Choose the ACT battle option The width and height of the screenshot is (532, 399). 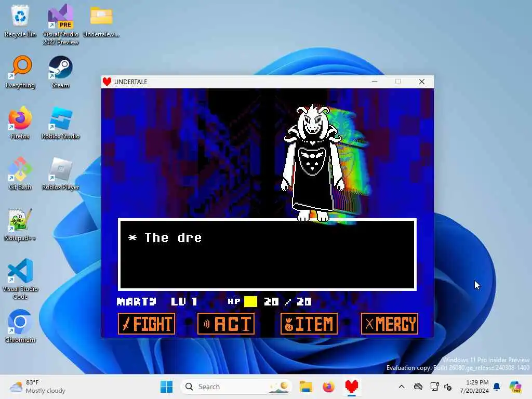(x=226, y=324)
